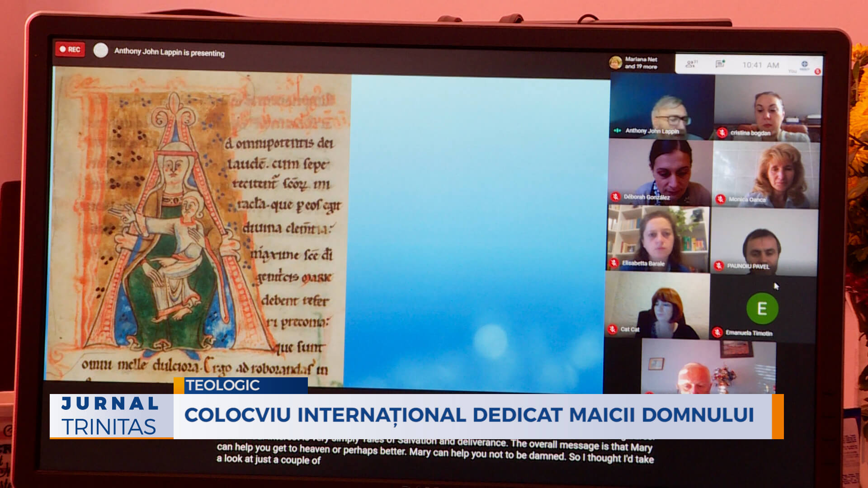Click the presented manuscript illumination image
Screen dimensions: 868x488
click(199, 226)
